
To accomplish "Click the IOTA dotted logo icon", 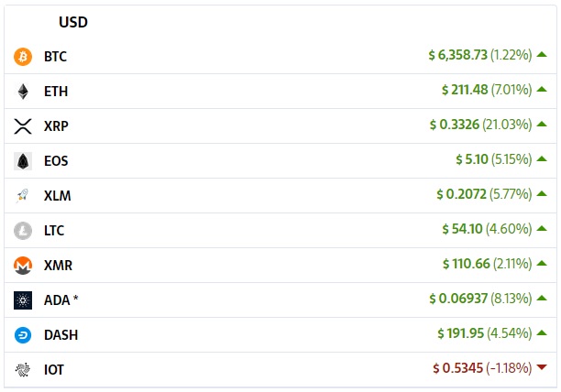I will (x=23, y=370).
